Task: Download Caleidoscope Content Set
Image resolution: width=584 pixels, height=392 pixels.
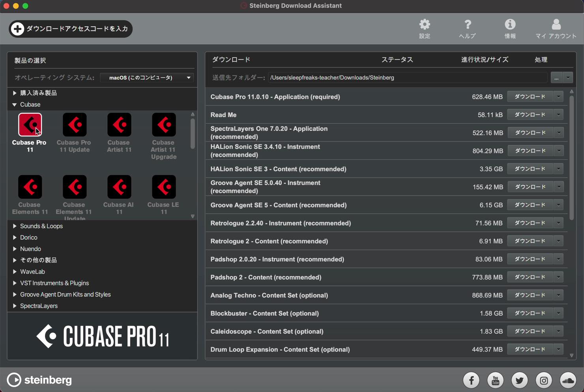Action: [530, 331]
